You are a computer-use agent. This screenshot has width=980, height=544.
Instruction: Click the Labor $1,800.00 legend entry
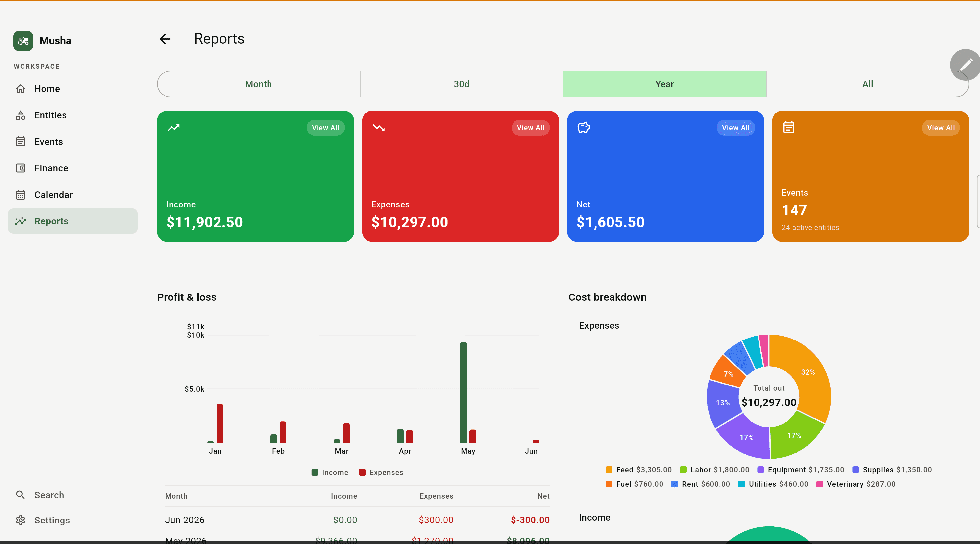pos(714,470)
